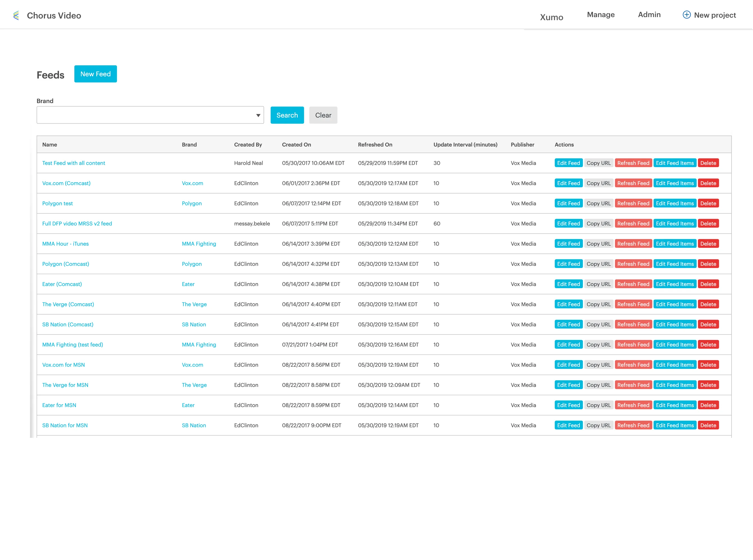Copy URL of Full DFP video feed
Image resolution: width=753 pixels, height=560 pixels.
(599, 223)
